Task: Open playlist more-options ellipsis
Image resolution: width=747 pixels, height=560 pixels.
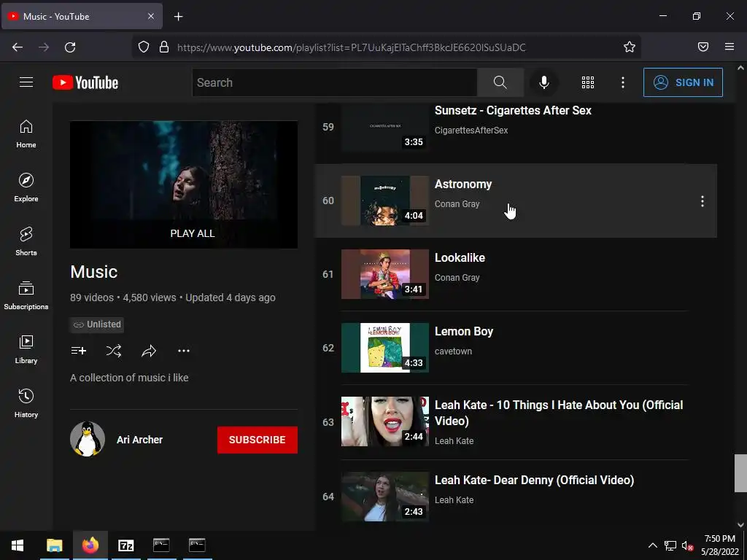Action: (x=184, y=351)
